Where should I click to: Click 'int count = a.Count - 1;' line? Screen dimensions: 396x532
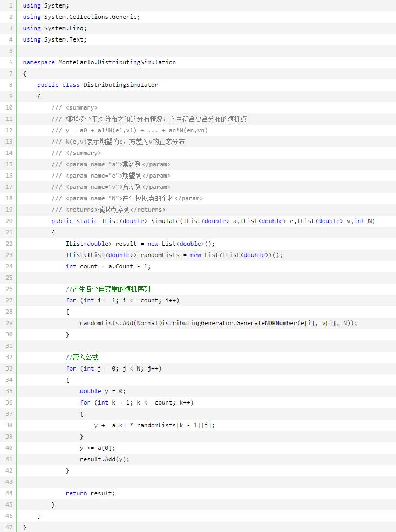[x=108, y=266]
